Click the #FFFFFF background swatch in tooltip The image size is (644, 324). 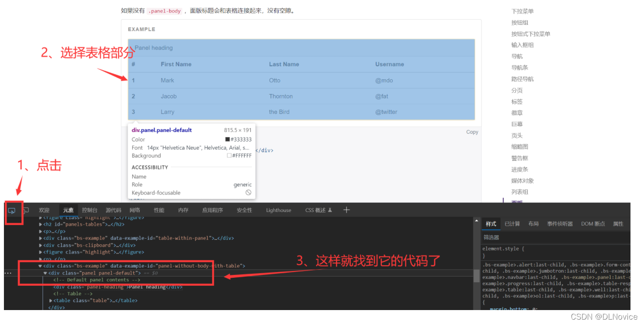[x=229, y=155]
